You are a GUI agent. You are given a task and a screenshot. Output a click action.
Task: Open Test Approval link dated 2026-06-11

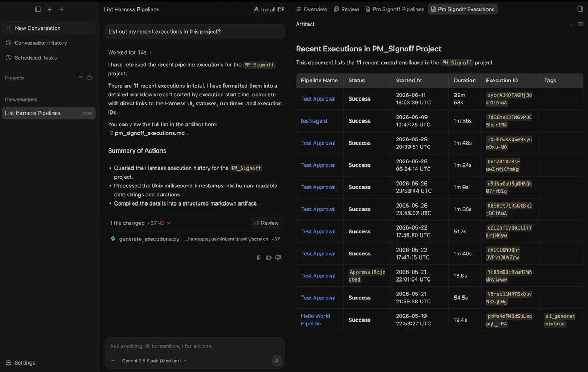point(318,98)
